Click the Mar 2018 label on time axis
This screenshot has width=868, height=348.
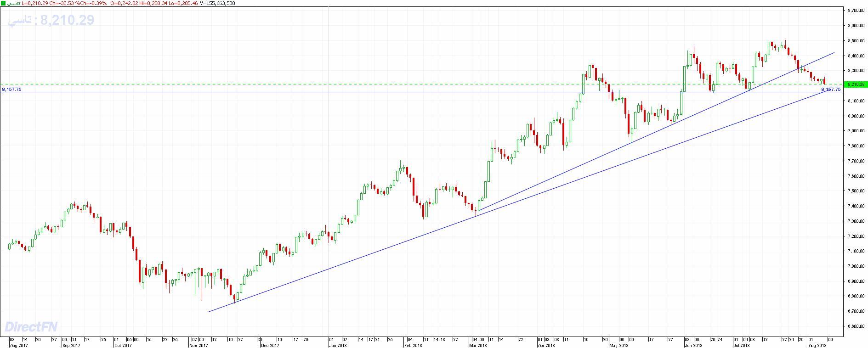point(477,345)
